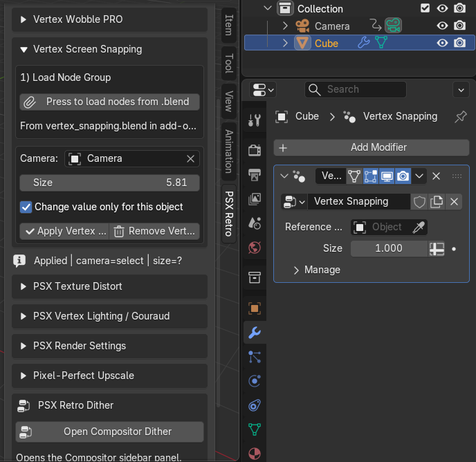Click Camera data icon in outliner

(x=393, y=26)
